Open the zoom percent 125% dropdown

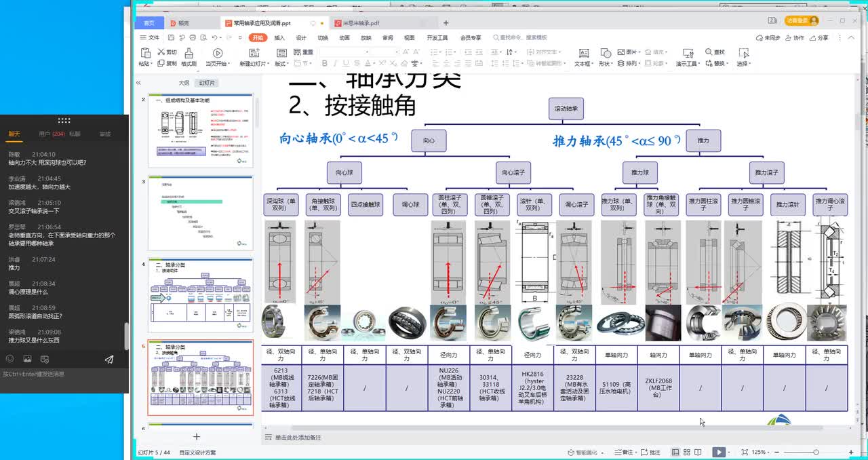click(761, 452)
